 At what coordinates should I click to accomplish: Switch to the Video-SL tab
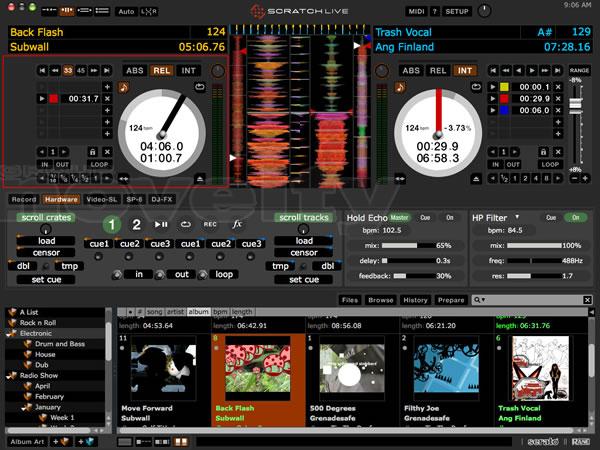(x=99, y=200)
